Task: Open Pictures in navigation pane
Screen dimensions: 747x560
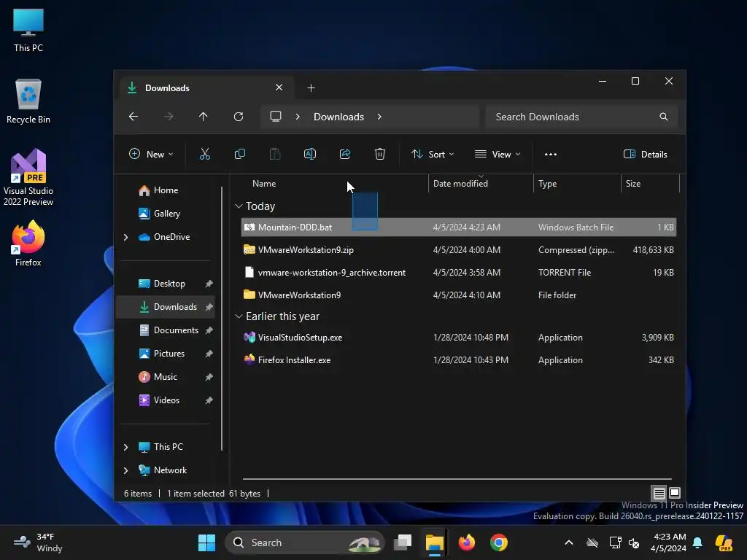Action: [167, 354]
